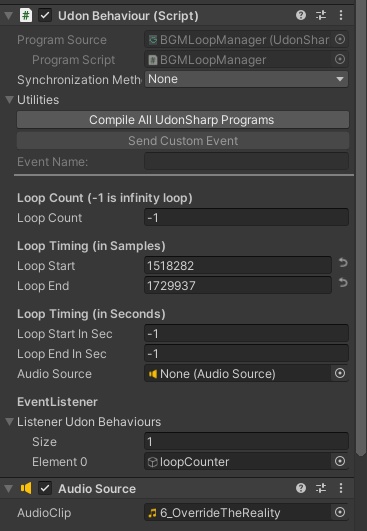Open object picker for Element 0
The width and height of the screenshot is (367, 531).
click(x=340, y=461)
